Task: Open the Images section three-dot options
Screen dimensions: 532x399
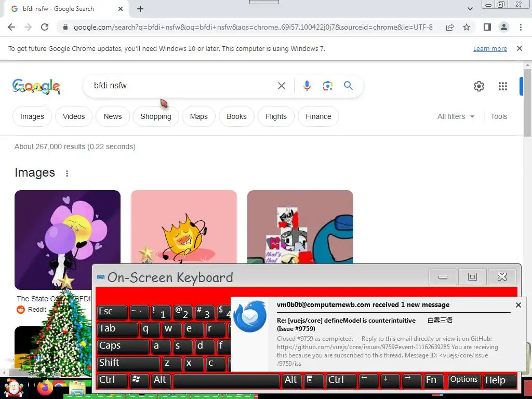Action: point(67,174)
